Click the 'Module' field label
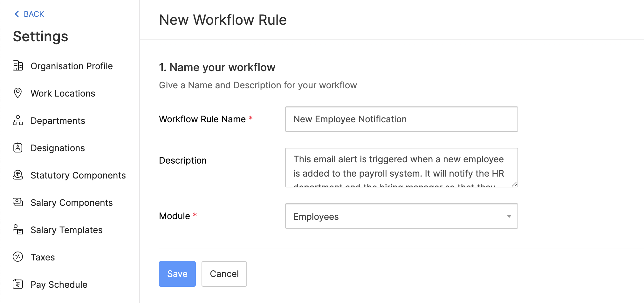 175,216
